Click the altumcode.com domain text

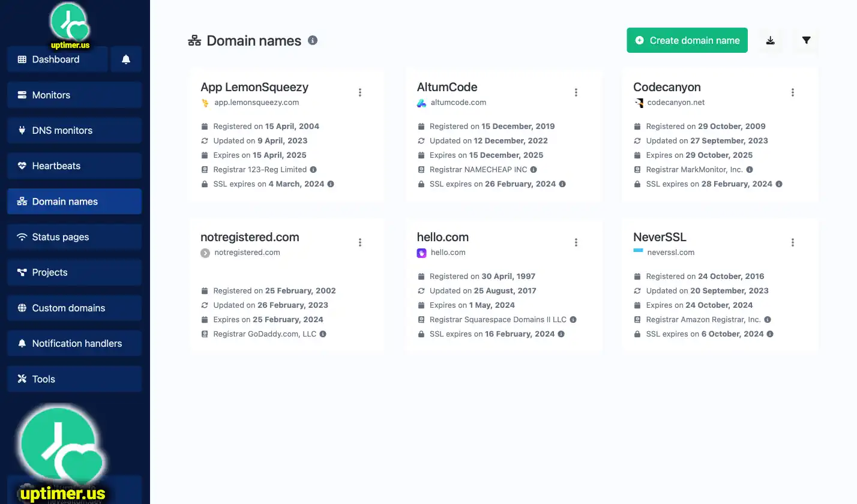pyautogui.click(x=459, y=103)
